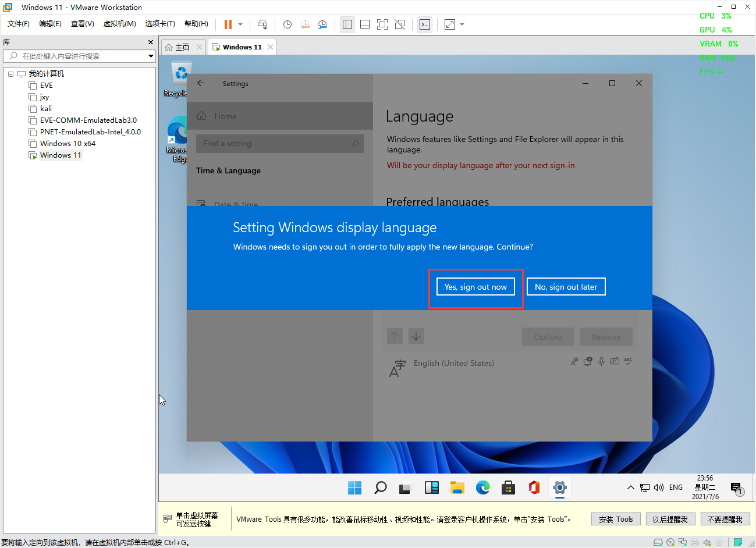Screen dimensions: 756x548
Task: Collapse the 我的计算机 tree node
Action: pyautogui.click(x=10, y=73)
